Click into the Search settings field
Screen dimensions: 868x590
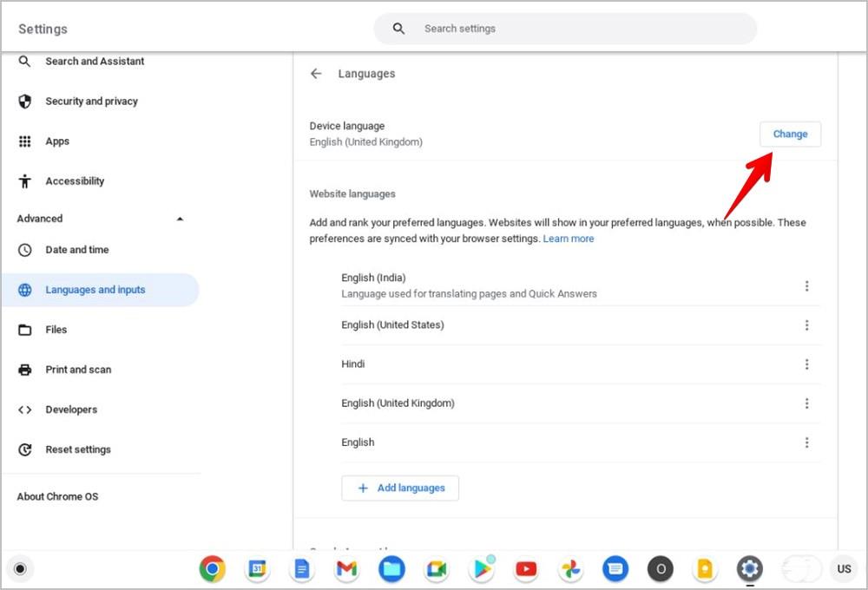point(565,29)
